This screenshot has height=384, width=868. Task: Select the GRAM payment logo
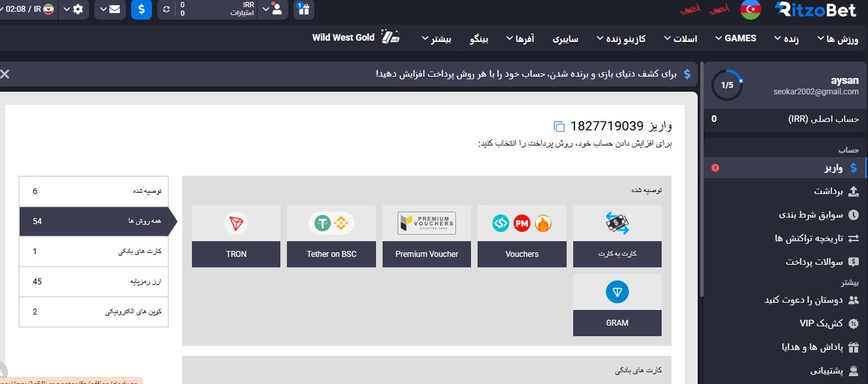[x=617, y=292]
